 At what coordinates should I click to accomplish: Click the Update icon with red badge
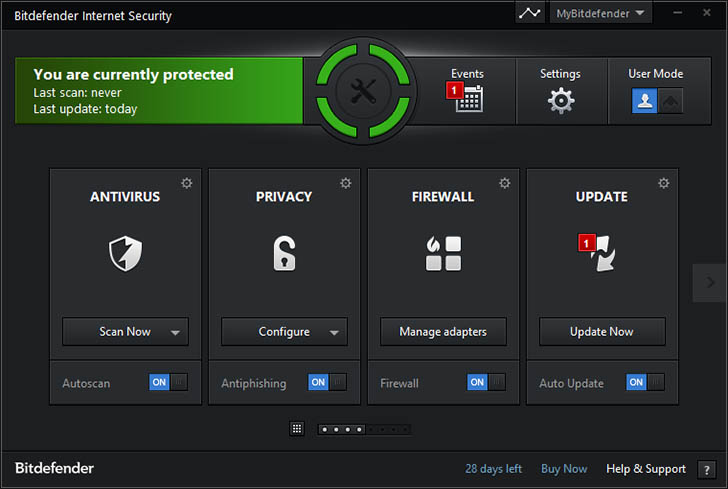[602, 253]
